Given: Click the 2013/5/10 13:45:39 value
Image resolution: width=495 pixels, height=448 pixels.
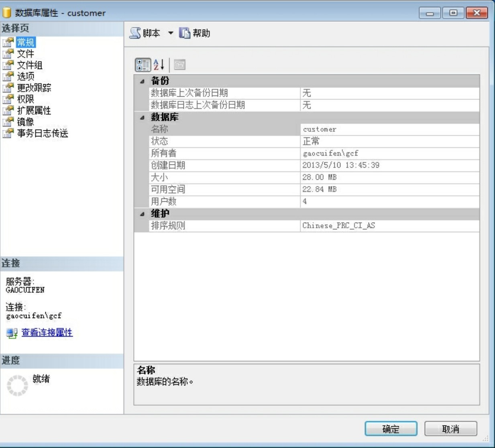Looking at the screenshot, I should coord(341,165).
